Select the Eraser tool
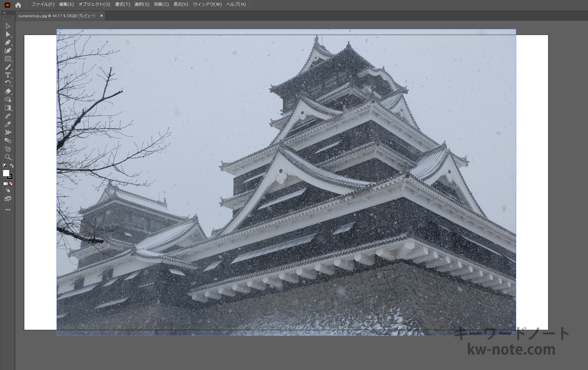 [x=8, y=92]
